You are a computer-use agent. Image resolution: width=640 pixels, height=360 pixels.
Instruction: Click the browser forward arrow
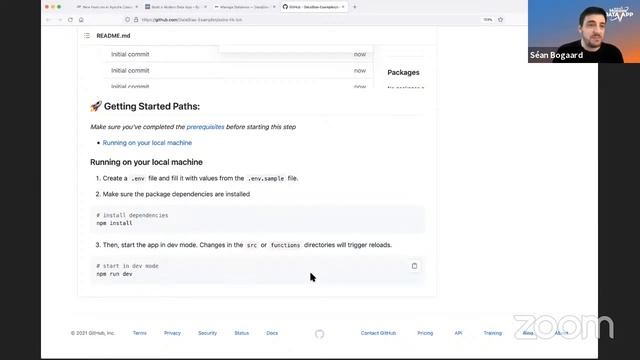click(60, 20)
